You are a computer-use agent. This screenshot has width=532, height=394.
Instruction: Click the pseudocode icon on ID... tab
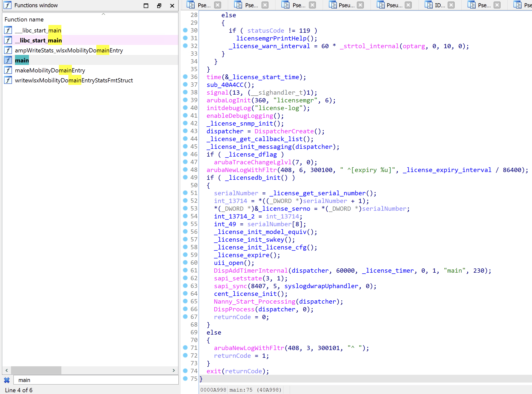click(x=428, y=5)
